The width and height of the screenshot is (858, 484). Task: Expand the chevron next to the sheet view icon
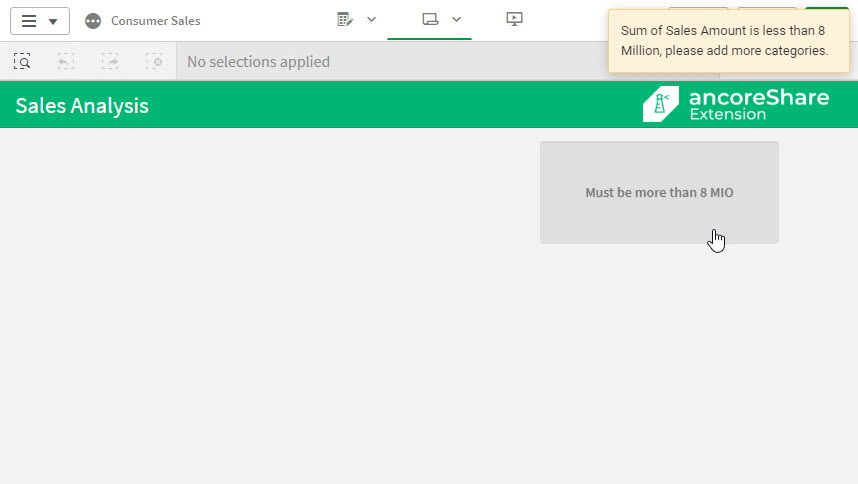click(456, 20)
